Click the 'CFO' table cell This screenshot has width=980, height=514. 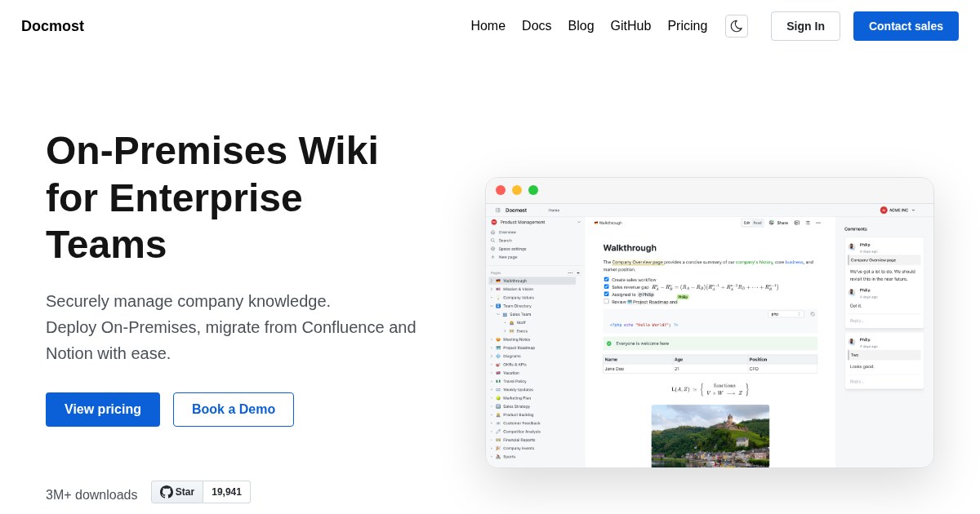click(x=782, y=369)
